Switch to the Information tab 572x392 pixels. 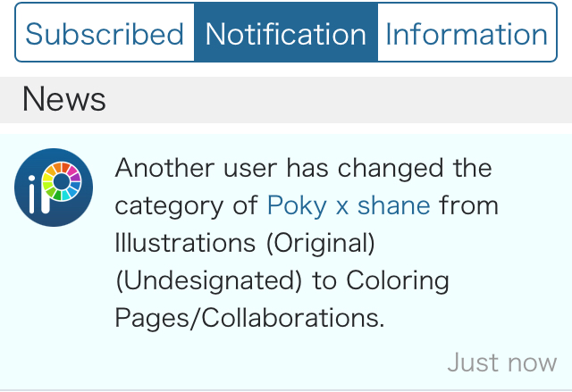click(x=466, y=34)
